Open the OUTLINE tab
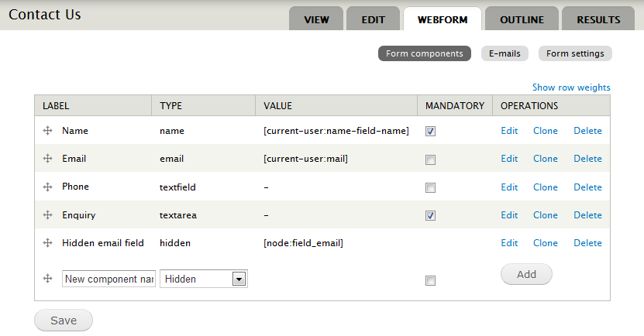Image resolution: width=644 pixels, height=336 pixels. coord(522,19)
